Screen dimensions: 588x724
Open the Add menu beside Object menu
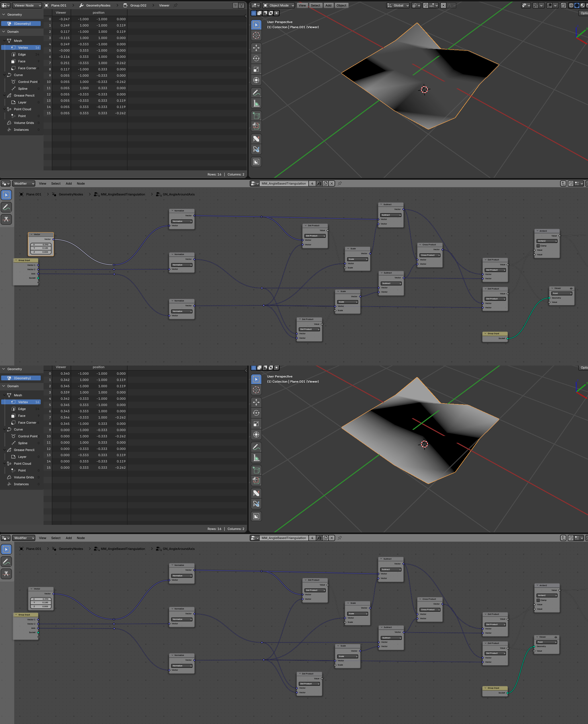pos(328,5)
